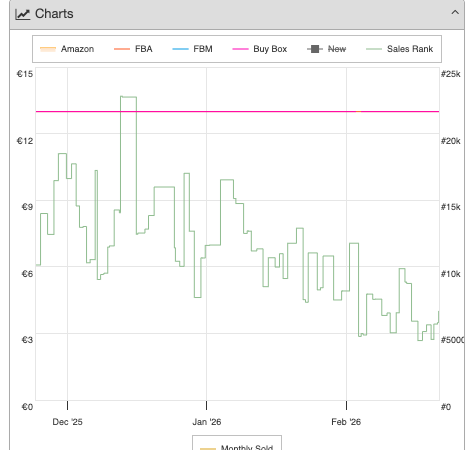474x450 pixels.
Task: Click the New legend square marker icon
Action: 315,49
